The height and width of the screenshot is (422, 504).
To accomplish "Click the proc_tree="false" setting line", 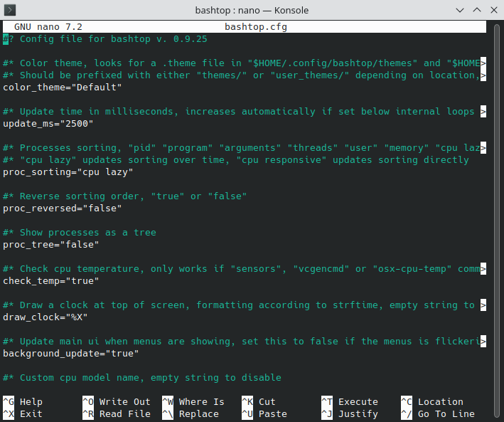I will coord(50,245).
